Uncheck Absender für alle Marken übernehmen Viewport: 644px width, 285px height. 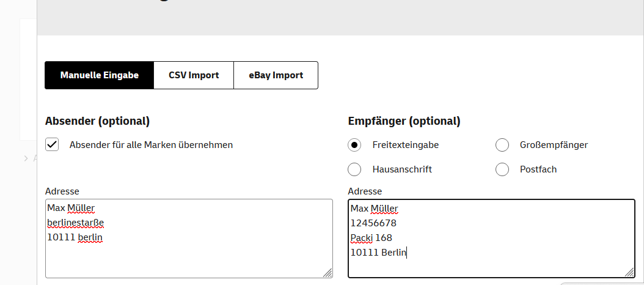pos(52,145)
